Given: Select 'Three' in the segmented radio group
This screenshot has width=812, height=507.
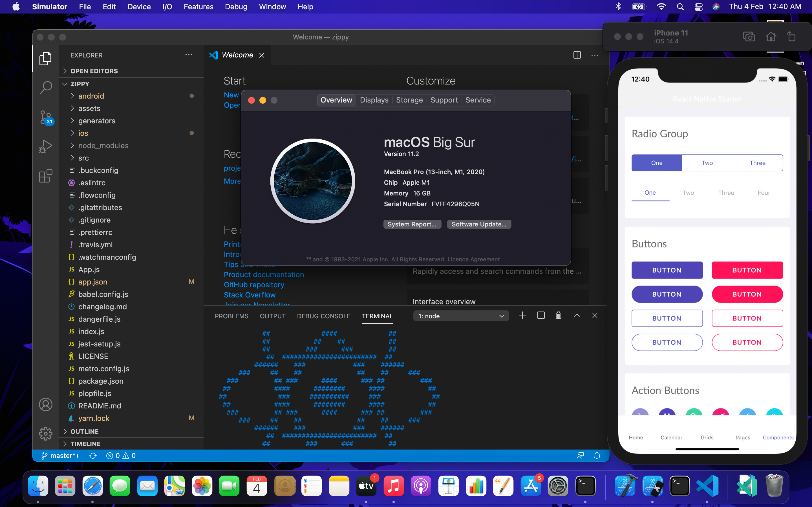Looking at the screenshot, I should pyautogui.click(x=757, y=163).
